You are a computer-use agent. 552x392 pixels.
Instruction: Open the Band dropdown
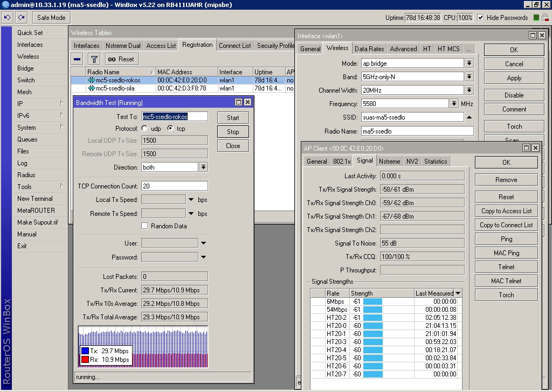click(470, 76)
